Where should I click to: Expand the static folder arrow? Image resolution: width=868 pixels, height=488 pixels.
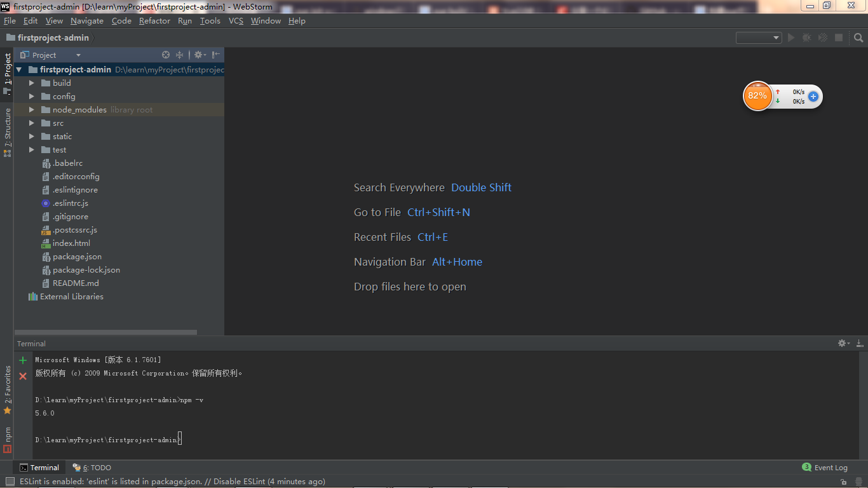32,137
